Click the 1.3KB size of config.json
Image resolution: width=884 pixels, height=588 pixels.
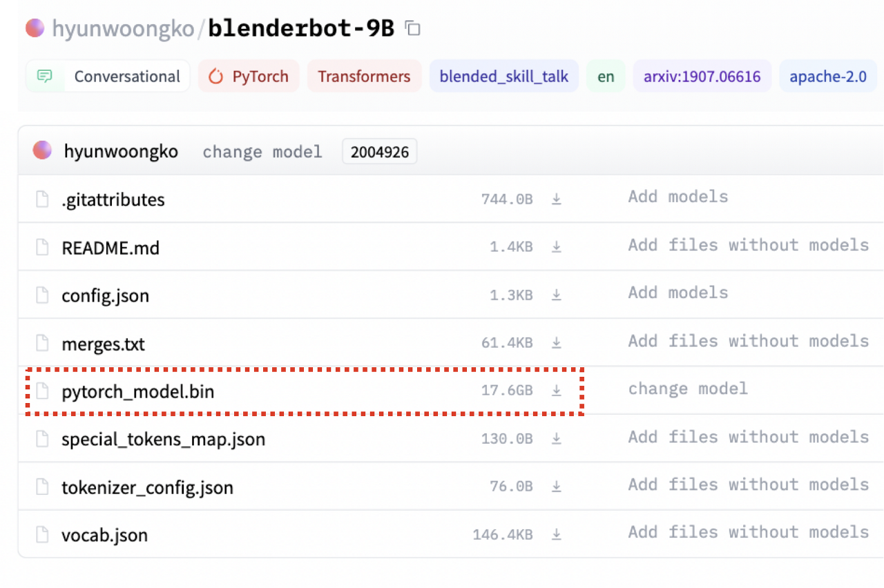[511, 295]
